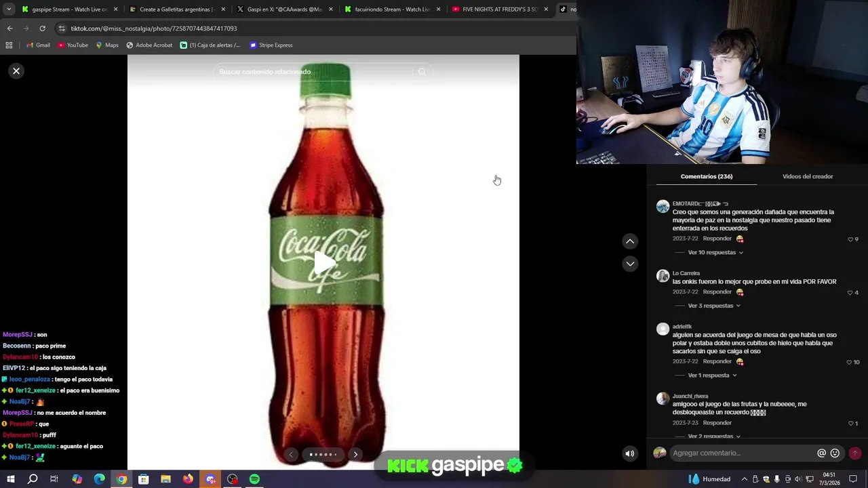View site information icon in address bar
This screenshot has height=488, width=868.
(62, 28)
